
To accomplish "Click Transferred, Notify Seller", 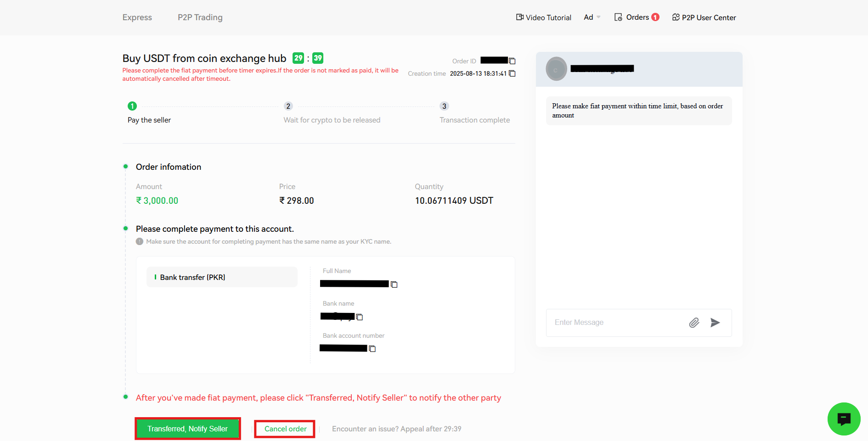I will (187, 428).
